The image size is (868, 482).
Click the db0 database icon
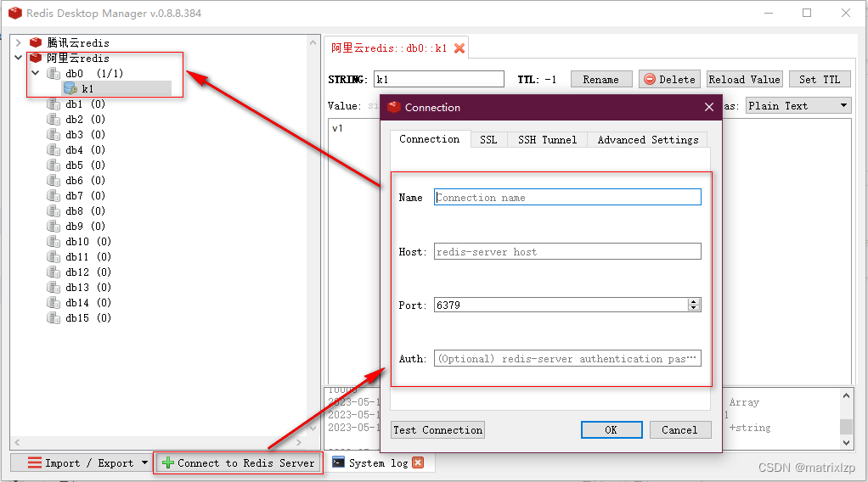54,74
